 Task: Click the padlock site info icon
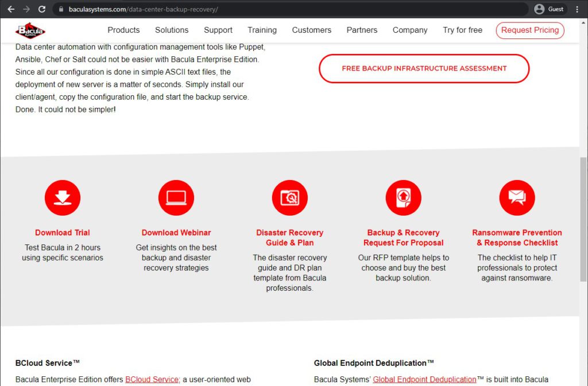61,9
